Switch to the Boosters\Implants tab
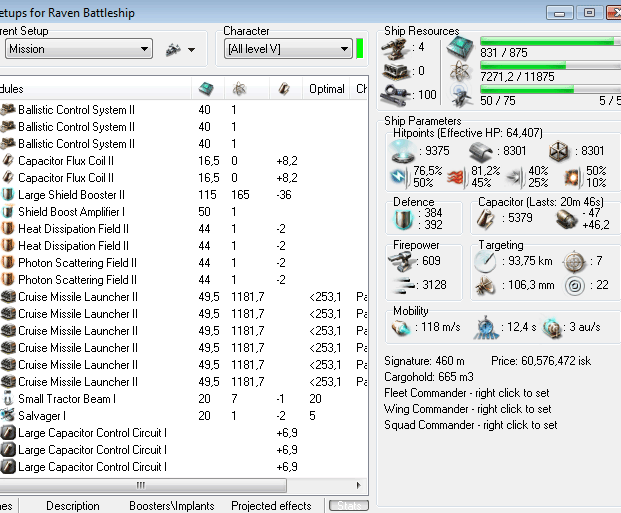 click(x=171, y=506)
